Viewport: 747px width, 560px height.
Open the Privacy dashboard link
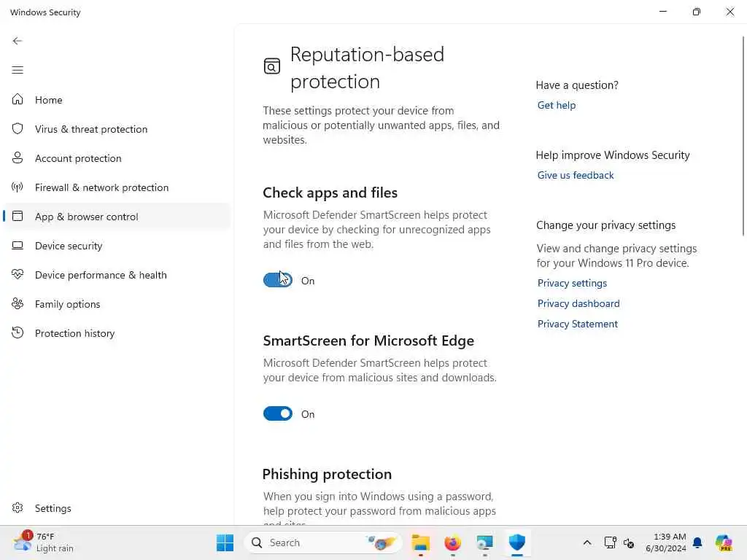click(x=578, y=303)
